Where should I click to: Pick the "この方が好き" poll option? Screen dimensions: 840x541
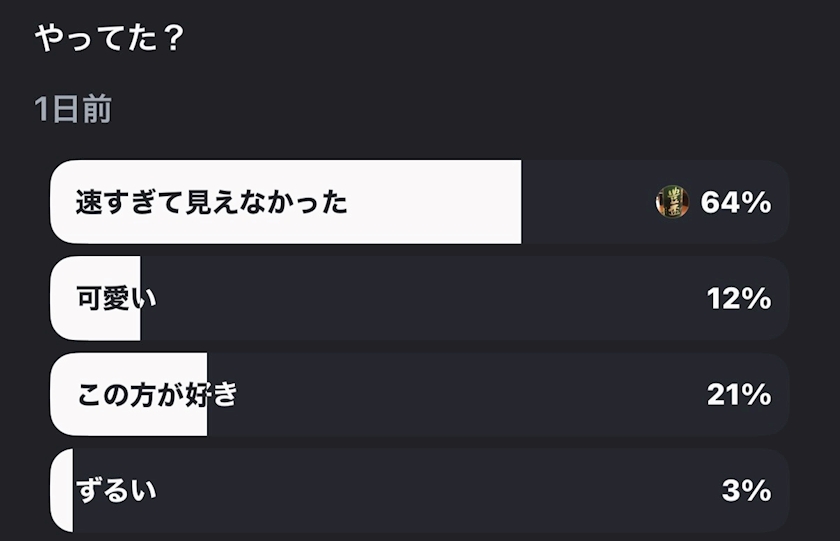pyautogui.click(x=157, y=395)
